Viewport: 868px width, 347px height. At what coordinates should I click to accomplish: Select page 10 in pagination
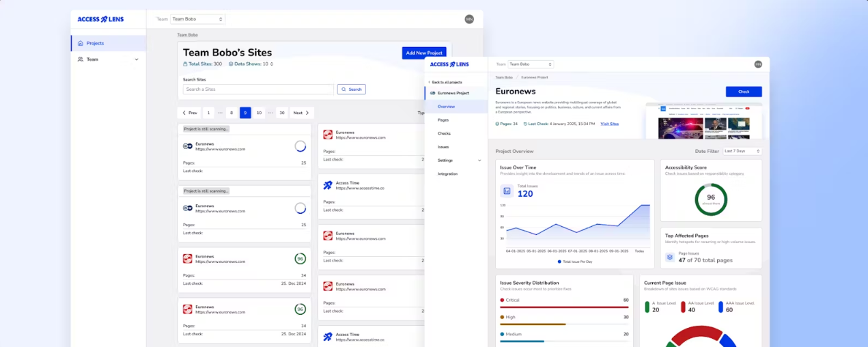pos(260,113)
